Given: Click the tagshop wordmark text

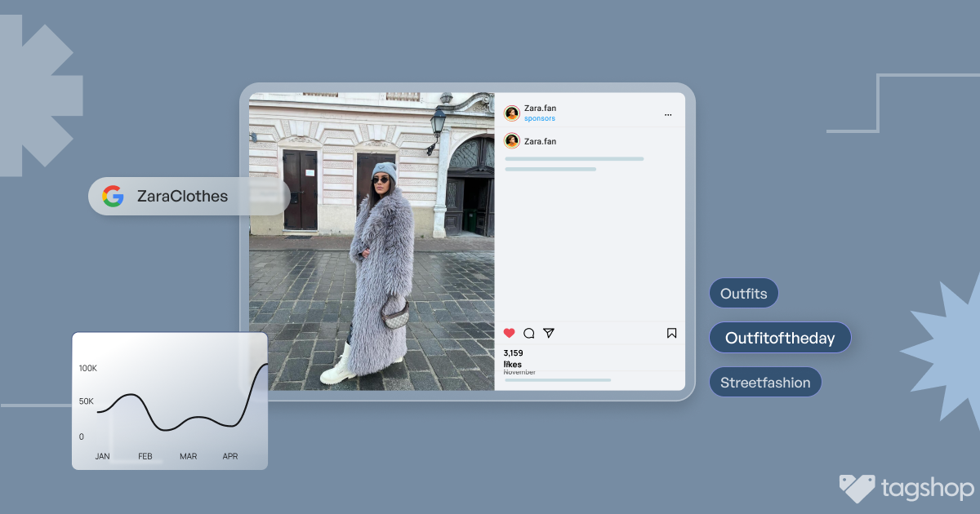Looking at the screenshot, I should 928,490.
